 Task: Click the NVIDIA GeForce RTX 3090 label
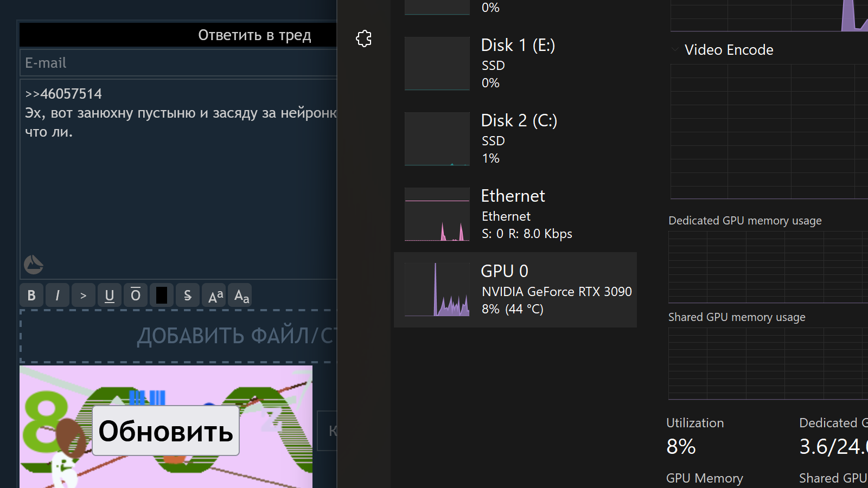557,292
